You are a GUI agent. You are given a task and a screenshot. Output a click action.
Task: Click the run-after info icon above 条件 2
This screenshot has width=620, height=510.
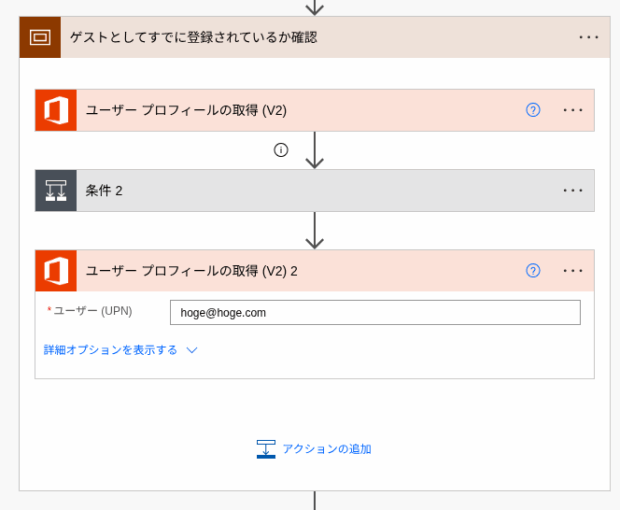pos(281,150)
